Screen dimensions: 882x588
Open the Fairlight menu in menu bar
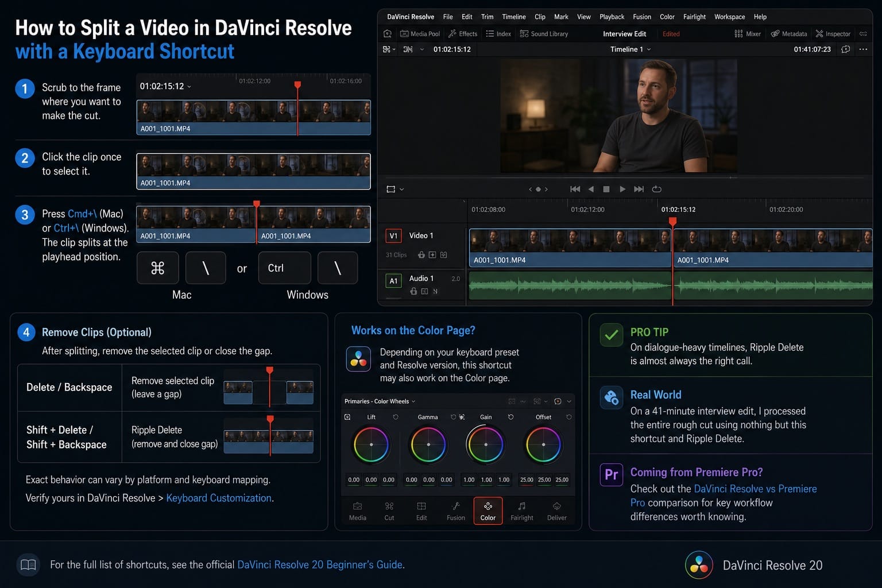tap(694, 17)
